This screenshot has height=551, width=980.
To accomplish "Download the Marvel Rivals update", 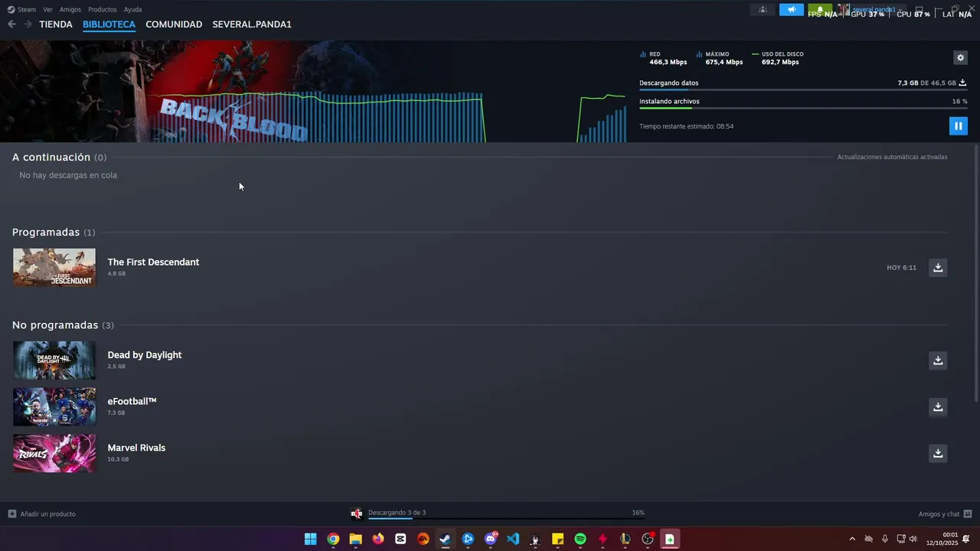I will [937, 453].
